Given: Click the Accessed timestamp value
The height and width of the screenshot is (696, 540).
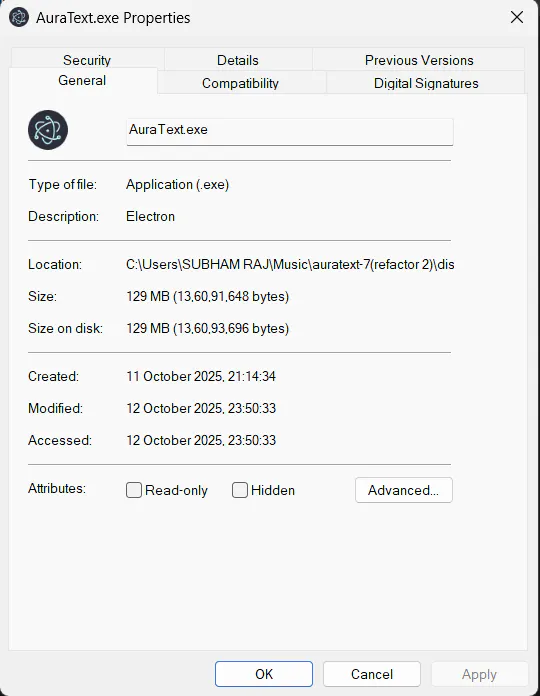Looking at the screenshot, I should pos(201,440).
